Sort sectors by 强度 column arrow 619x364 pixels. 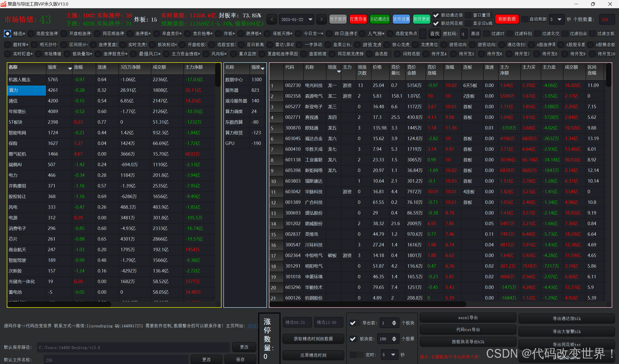[x=70, y=69]
